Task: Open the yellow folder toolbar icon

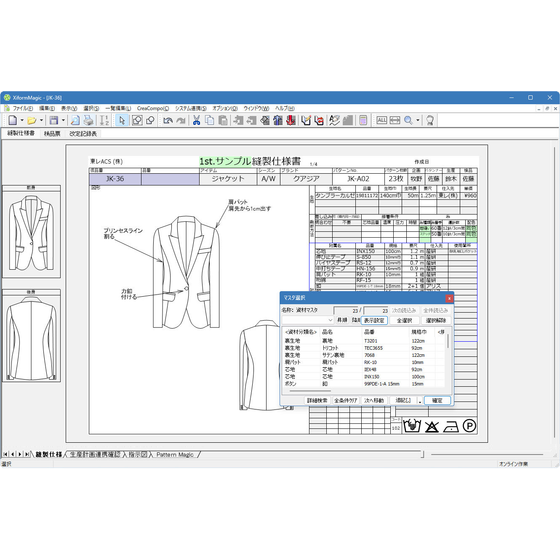Action: pos(32,120)
